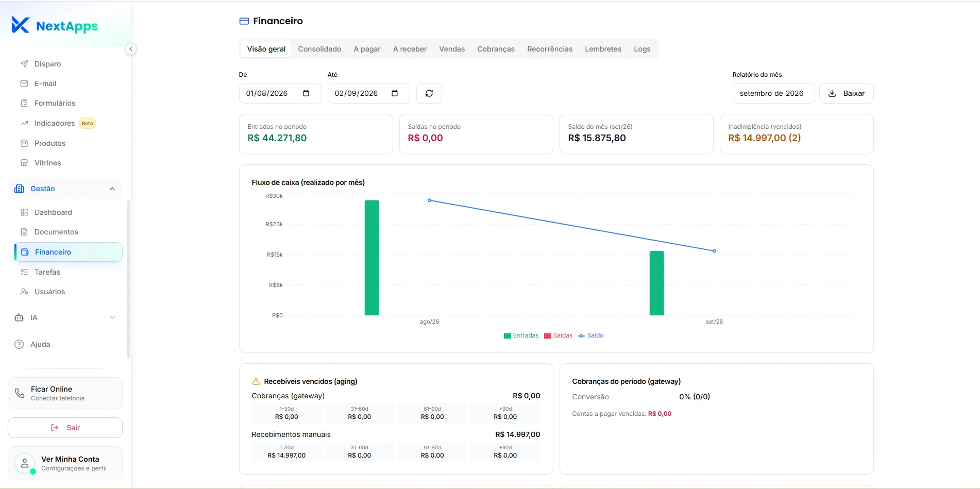Click the Formulários clipboard icon
The height and width of the screenshot is (489, 980).
tap(24, 103)
